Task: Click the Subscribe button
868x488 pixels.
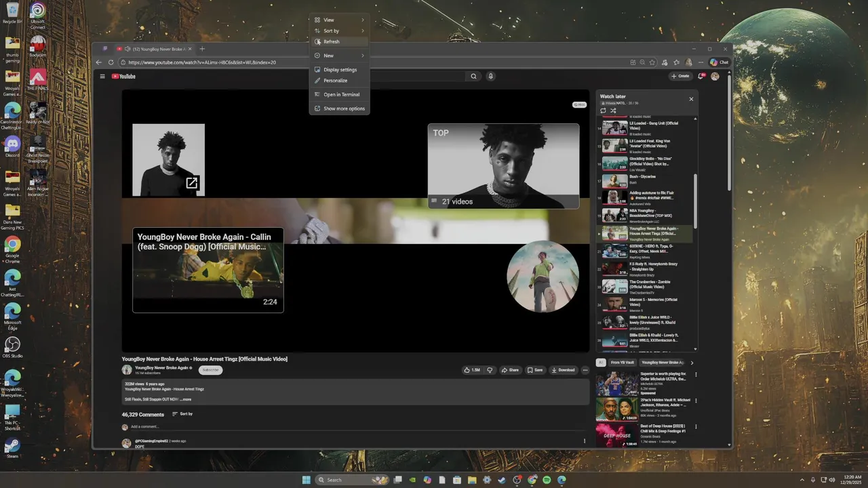Action: point(211,370)
